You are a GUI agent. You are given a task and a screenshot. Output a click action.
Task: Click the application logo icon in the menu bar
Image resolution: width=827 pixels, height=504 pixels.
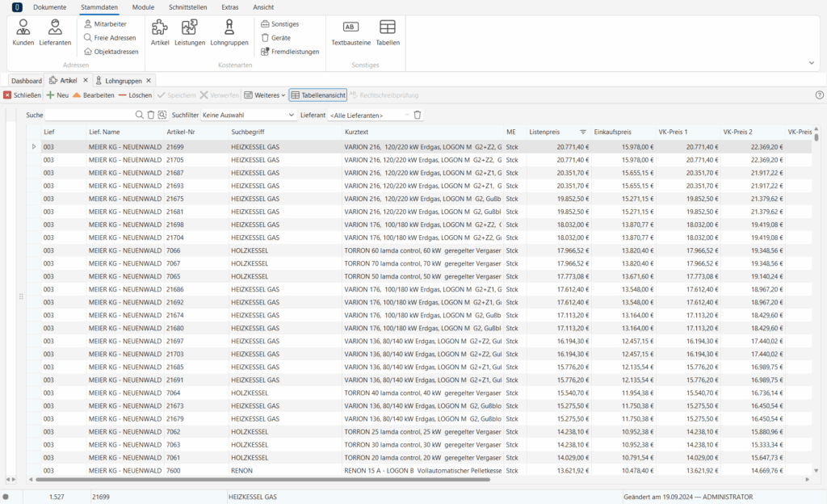(17, 7)
